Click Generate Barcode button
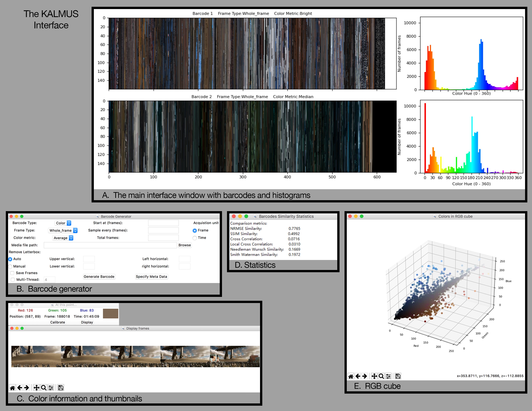532x411 pixels. point(99,277)
